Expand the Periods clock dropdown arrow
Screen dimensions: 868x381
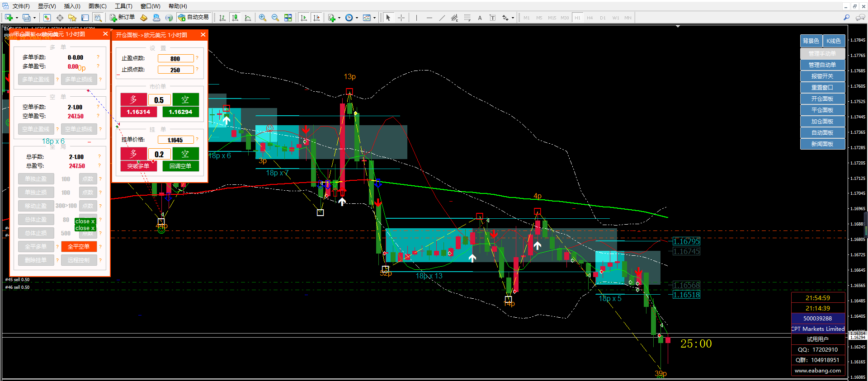coord(357,18)
